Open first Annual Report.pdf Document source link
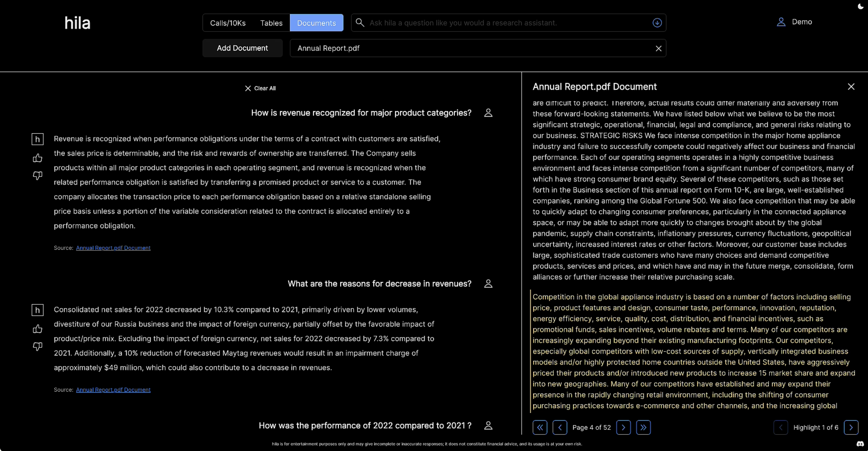Viewport: 868px width, 451px height. click(113, 248)
